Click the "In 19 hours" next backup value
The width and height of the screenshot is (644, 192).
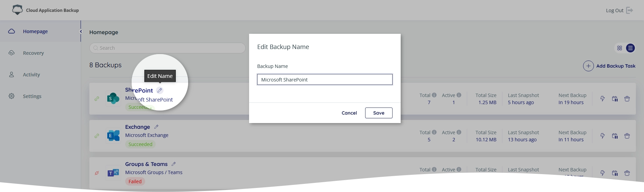pos(571,102)
